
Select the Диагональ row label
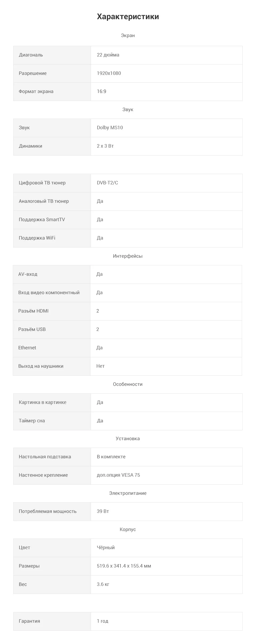[x=31, y=55]
